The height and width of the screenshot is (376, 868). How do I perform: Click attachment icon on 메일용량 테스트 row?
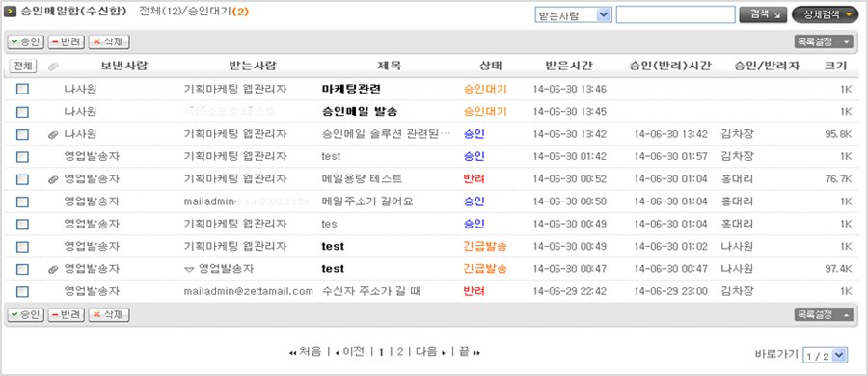[53, 179]
